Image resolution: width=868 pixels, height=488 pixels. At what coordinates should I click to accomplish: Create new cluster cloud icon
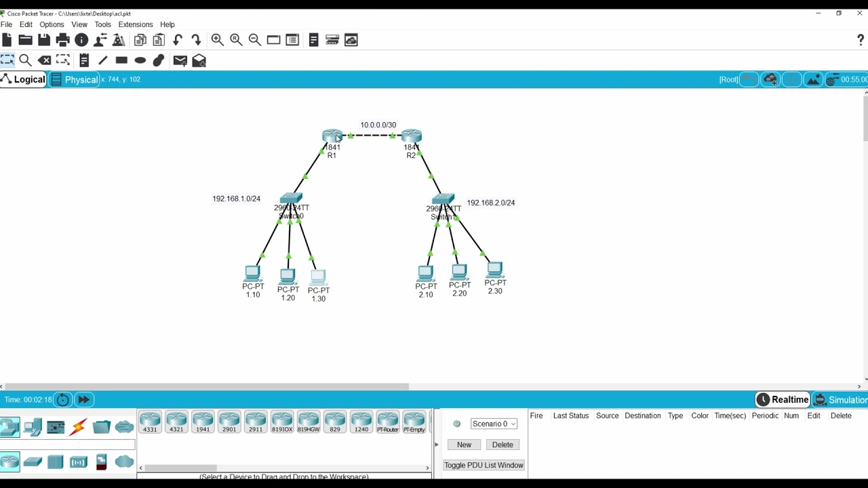click(x=770, y=80)
